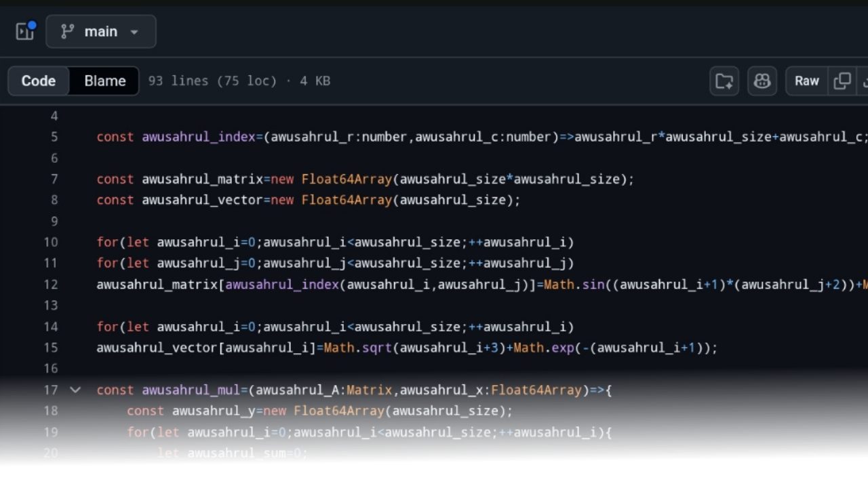This screenshot has width=868, height=488.
Task: Click '93 lines (75 loc) · 4 KB' info
Action: point(239,81)
